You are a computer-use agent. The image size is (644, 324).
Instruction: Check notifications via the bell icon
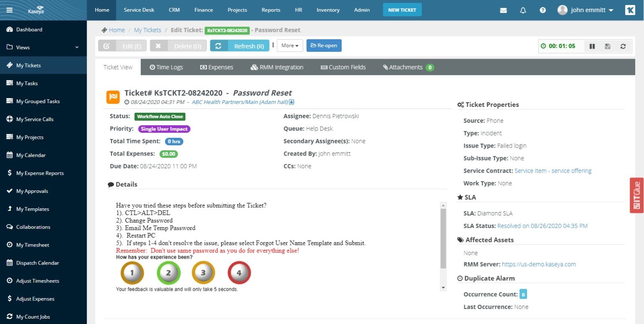(x=523, y=10)
